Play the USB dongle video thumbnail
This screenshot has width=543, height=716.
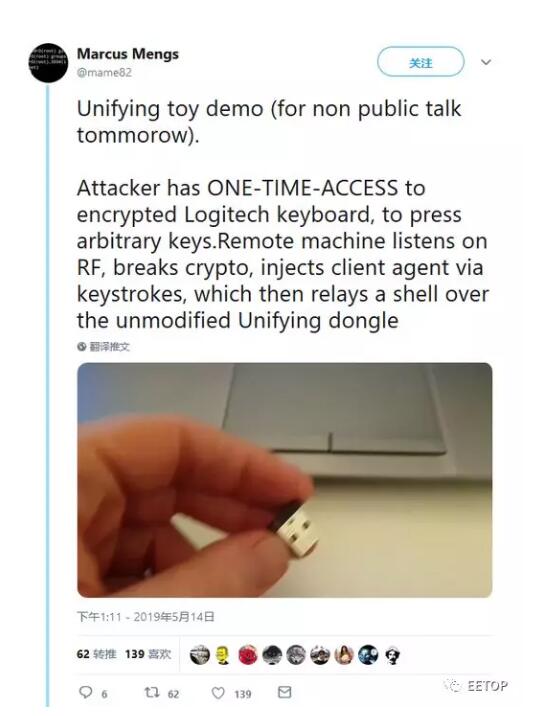coord(285,480)
